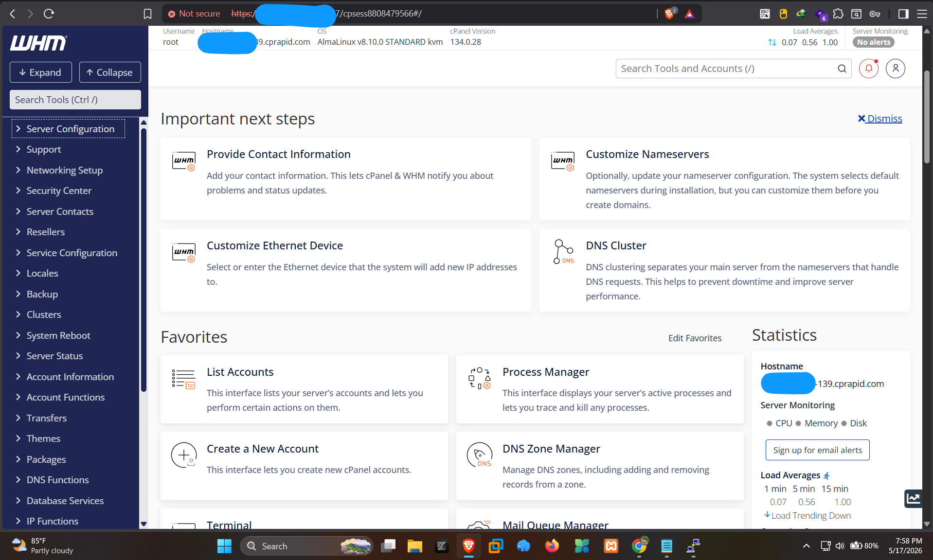The height and width of the screenshot is (560, 933).
Task: Open the Transfers sidebar section
Action: (46, 418)
